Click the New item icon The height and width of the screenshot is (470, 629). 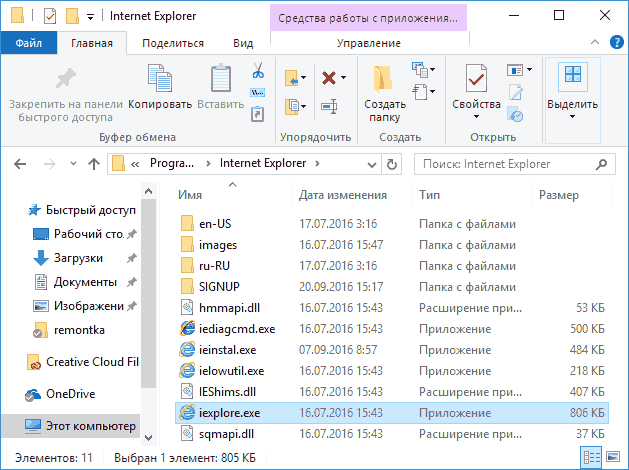[x=420, y=70]
